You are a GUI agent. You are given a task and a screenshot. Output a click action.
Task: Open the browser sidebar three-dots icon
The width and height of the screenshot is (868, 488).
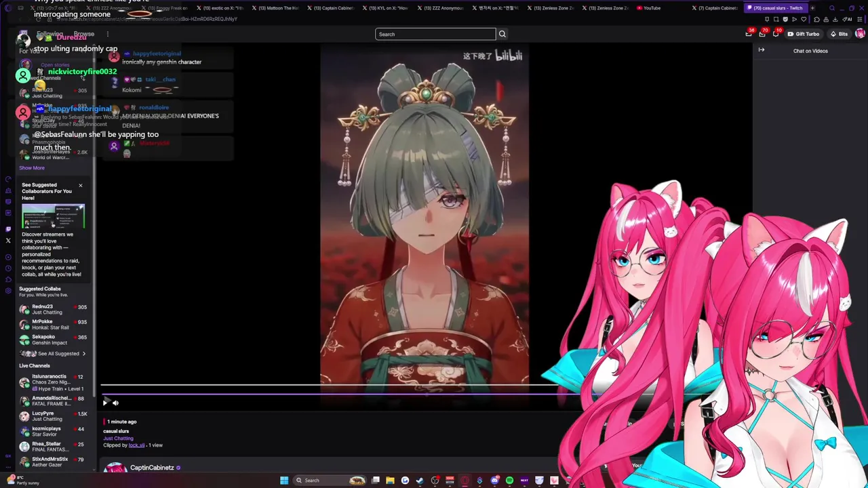click(8, 467)
